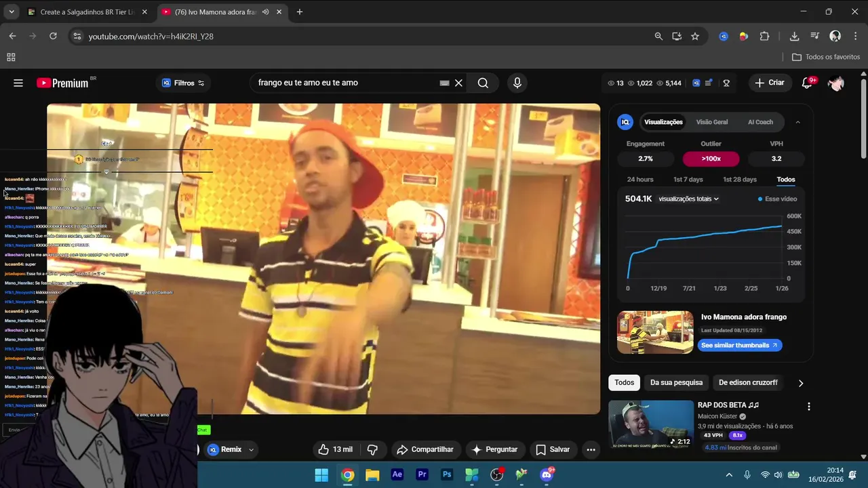Image resolution: width=868 pixels, height=488 pixels.
Task: Open the Chrome apps grid in the bookmarks bar
Action: (11, 57)
